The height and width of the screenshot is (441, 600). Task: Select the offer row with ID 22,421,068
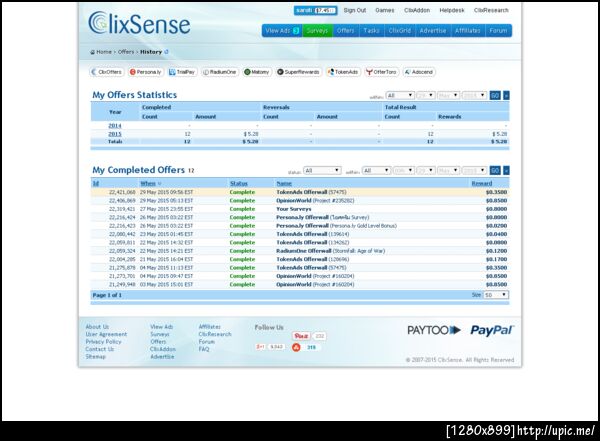point(300,192)
